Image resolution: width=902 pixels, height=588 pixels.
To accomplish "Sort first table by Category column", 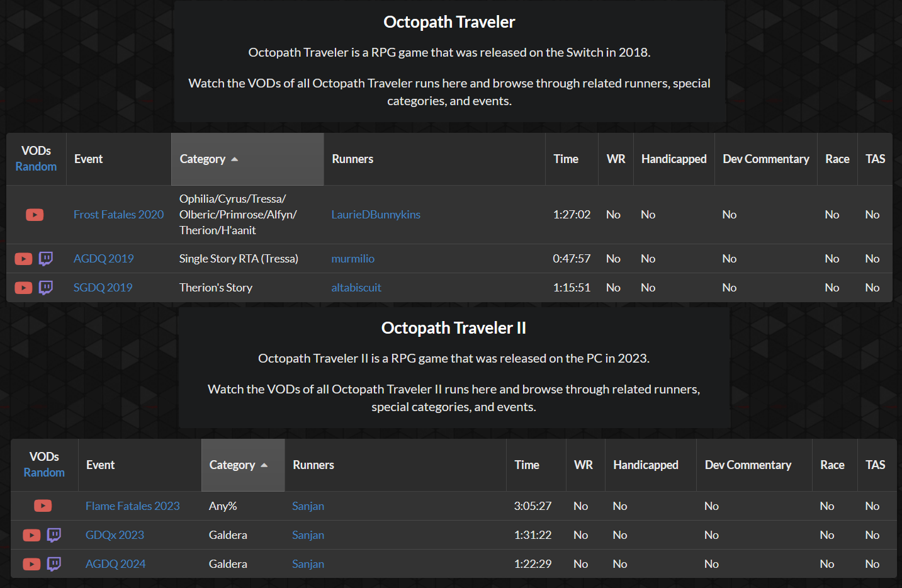I will (247, 159).
